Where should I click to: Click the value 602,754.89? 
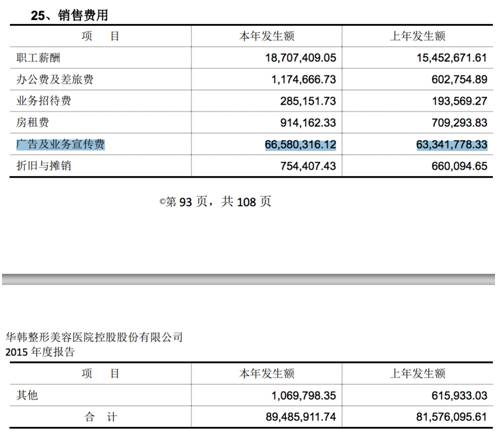459,79
